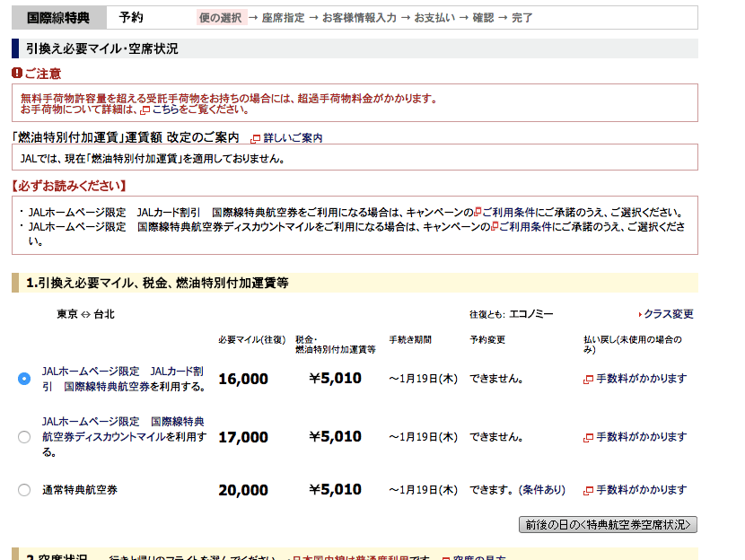Select ディスカウントマイル award ticket radio button
Viewport: 745px width, 560px height.
pyautogui.click(x=24, y=437)
